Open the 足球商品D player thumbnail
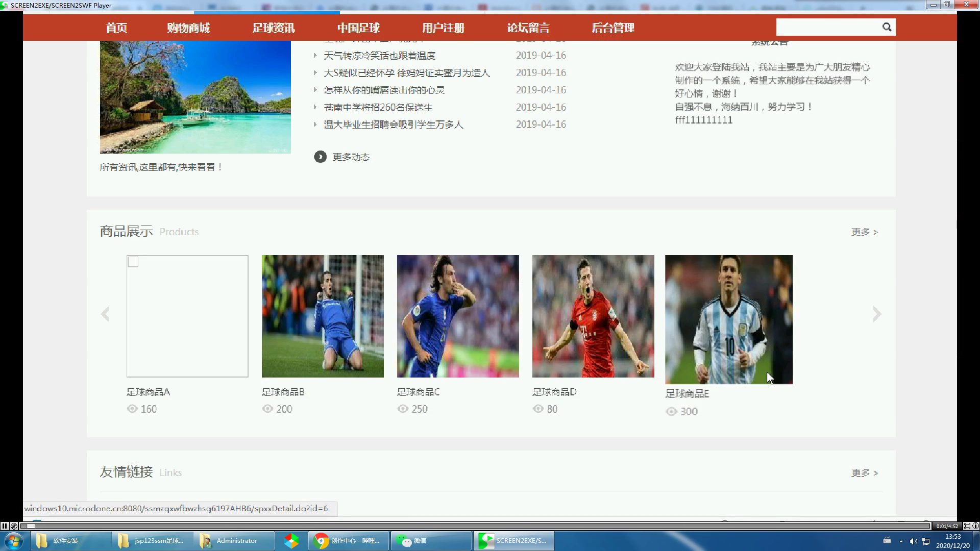 point(593,316)
